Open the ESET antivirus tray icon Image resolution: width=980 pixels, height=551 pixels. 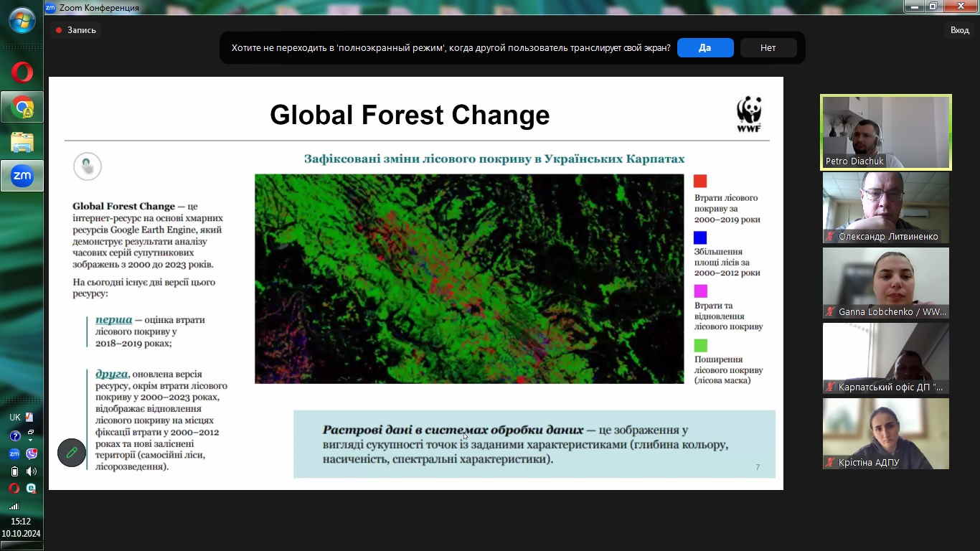pyautogui.click(x=31, y=489)
